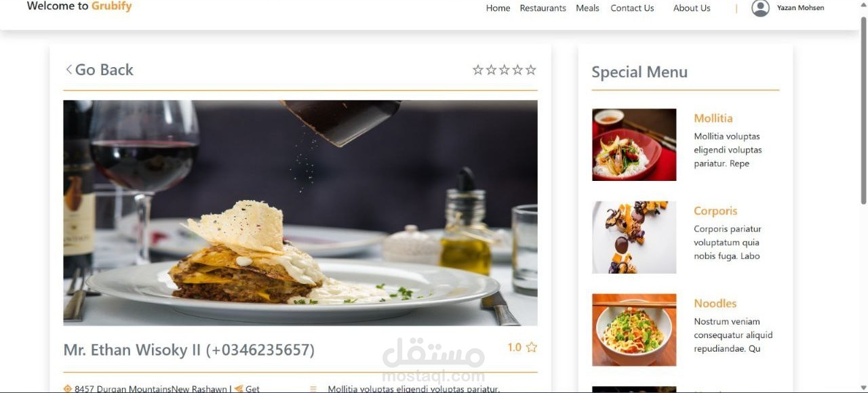The width and height of the screenshot is (868, 393).
Task: Click the Go Back chevron arrow
Action: click(68, 70)
